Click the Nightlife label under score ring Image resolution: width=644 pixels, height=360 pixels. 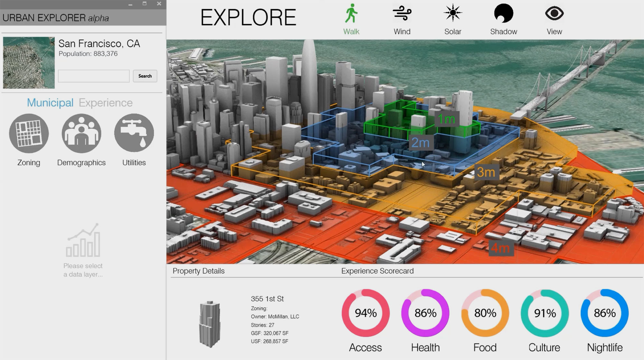pos(605,347)
